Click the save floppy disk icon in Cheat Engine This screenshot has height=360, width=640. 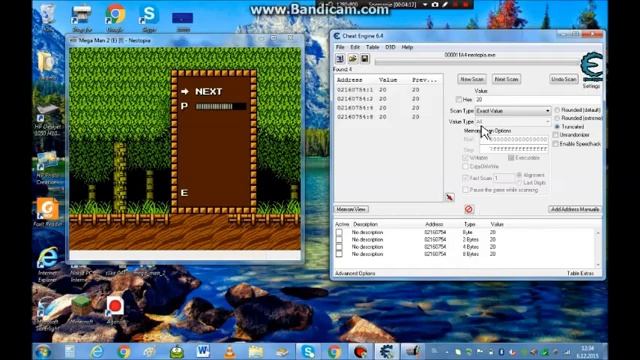click(364, 59)
